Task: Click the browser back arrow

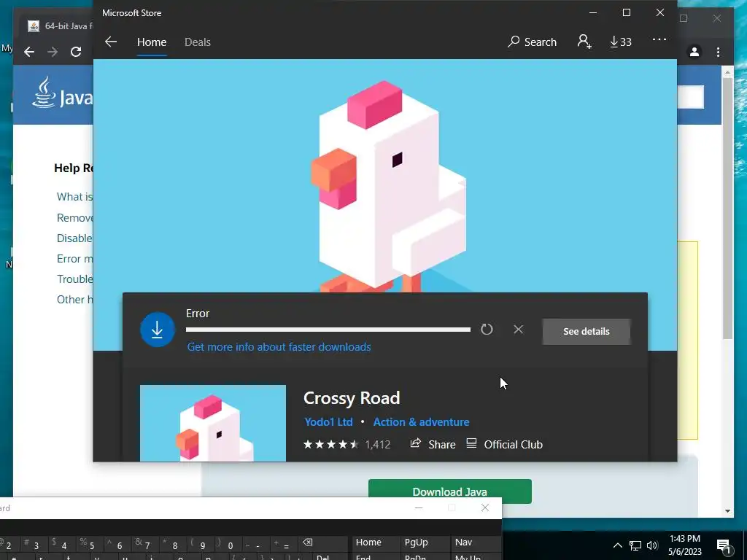Action: click(29, 52)
